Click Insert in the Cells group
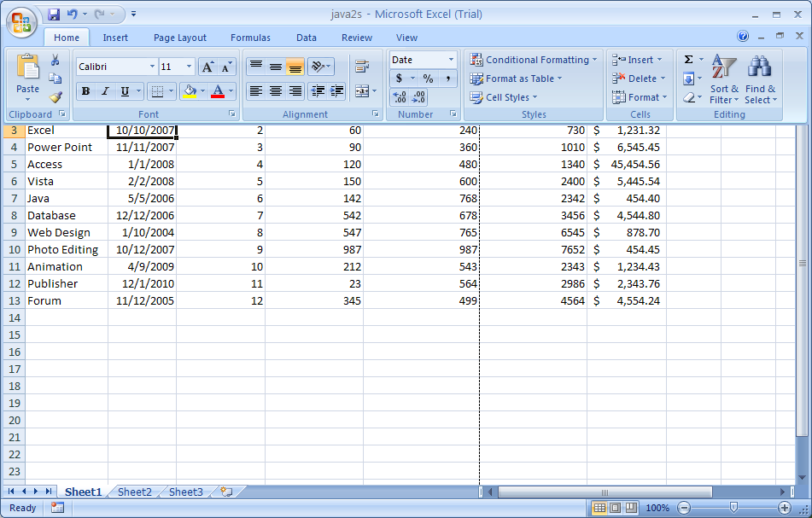 (x=638, y=60)
